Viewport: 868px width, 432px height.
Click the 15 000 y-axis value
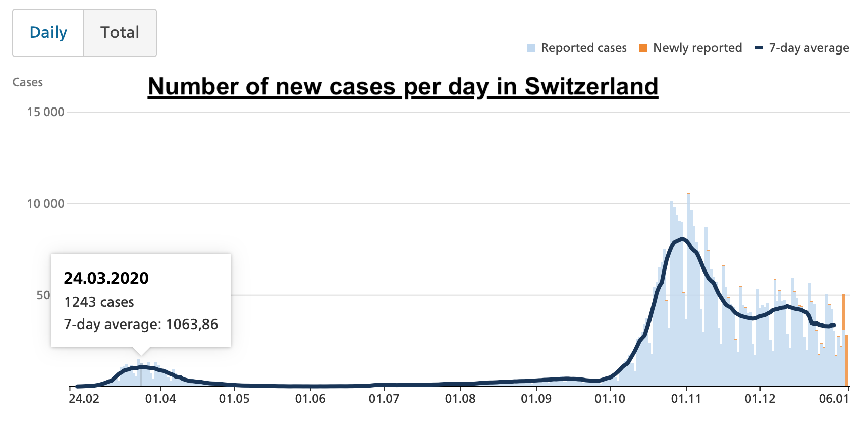click(x=45, y=112)
